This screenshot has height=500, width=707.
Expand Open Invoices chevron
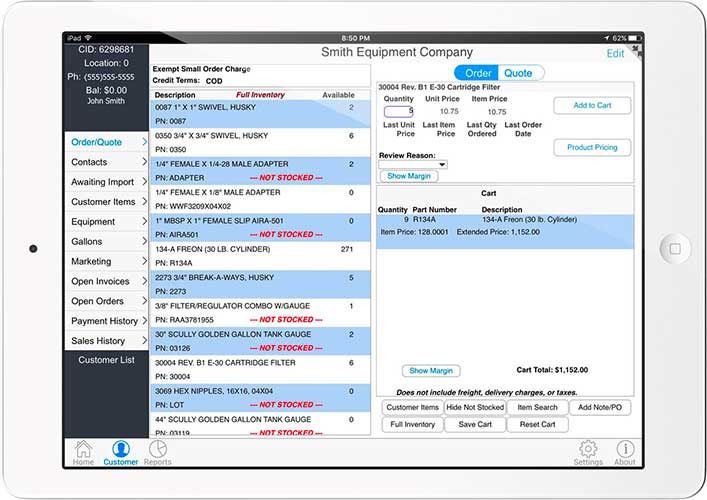pos(144,280)
